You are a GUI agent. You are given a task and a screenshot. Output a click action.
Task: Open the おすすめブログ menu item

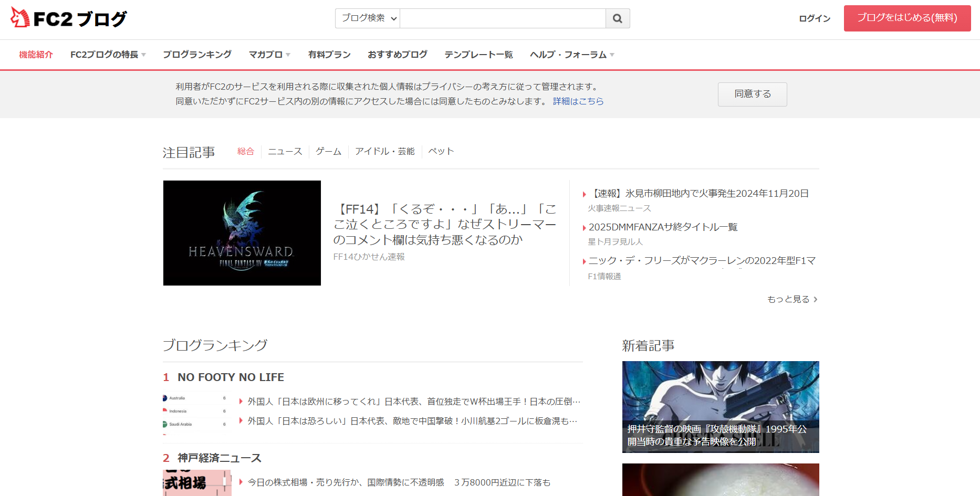[x=398, y=55]
